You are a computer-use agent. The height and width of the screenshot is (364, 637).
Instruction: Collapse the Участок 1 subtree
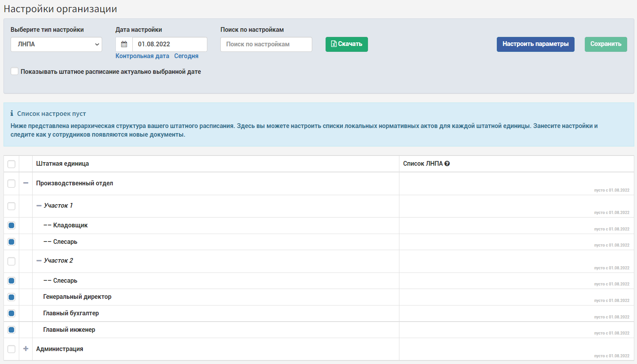click(x=39, y=206)
